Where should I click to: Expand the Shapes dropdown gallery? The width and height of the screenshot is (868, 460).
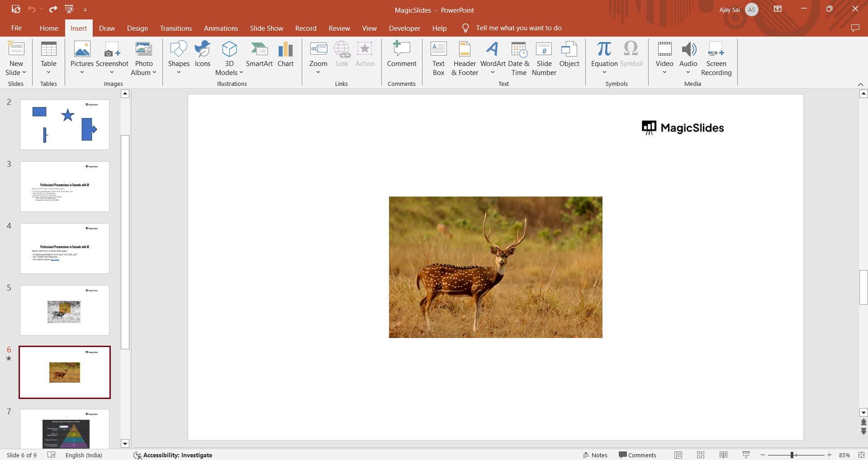(x=179, y=72)
